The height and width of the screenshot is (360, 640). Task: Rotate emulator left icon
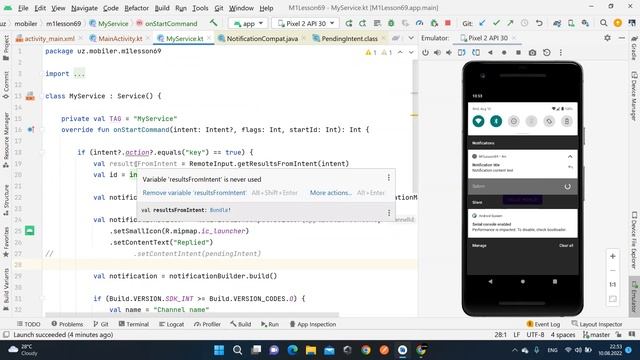pyautogui.click(x=462, y=53)
